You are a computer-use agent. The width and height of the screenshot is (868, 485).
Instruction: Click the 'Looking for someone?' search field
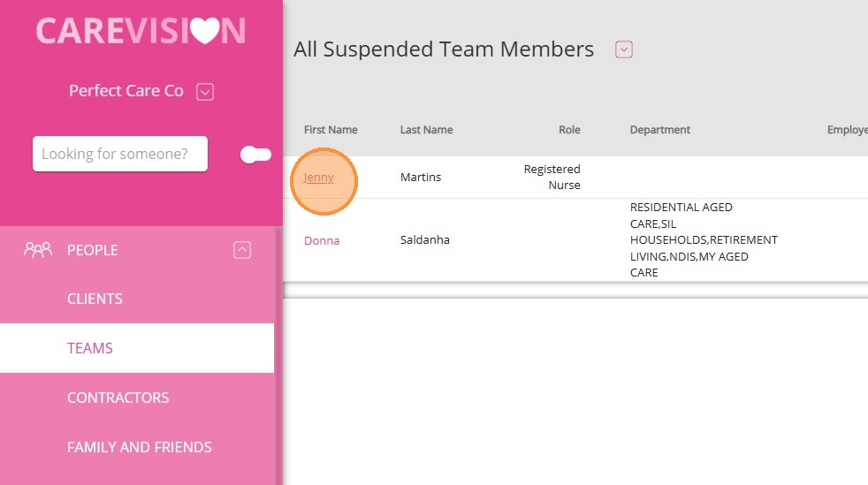click(x=119, y=154)
